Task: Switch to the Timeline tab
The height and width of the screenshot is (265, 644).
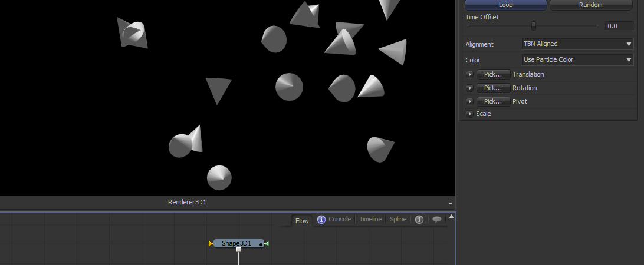Action: pos(370,219)
